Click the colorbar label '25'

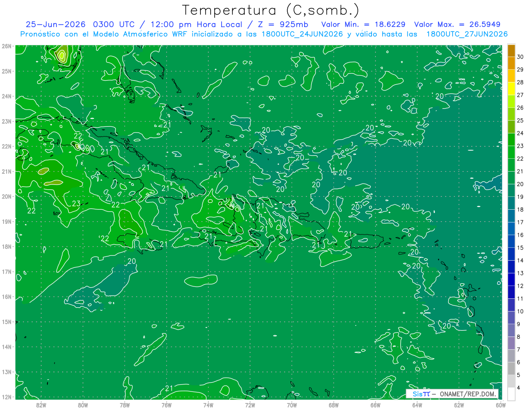pyautogui.click(x=520, y=120)
